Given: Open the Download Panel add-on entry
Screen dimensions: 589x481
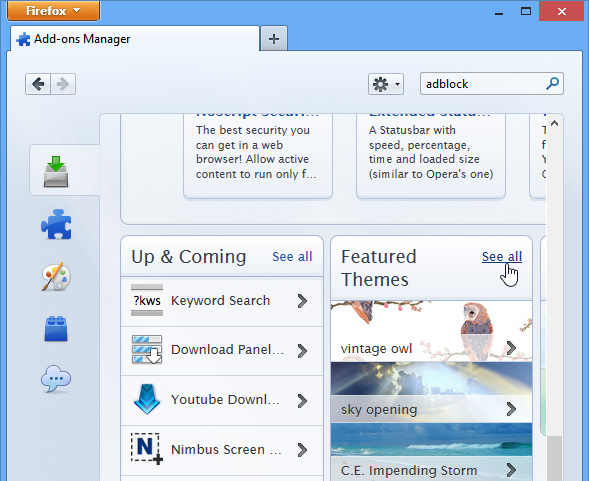Looking at the screenshot, I should (222, 351).
